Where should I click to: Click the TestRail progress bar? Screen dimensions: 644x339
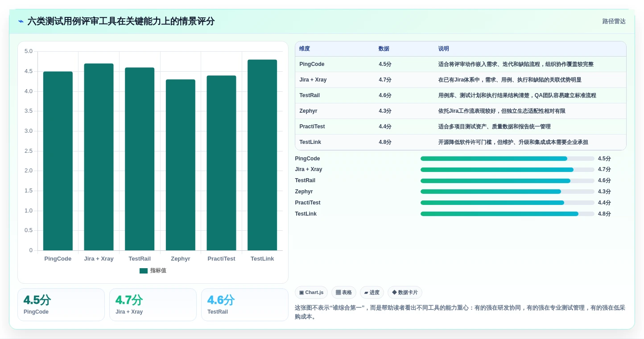pyautogui.click(x=508, y=181)
